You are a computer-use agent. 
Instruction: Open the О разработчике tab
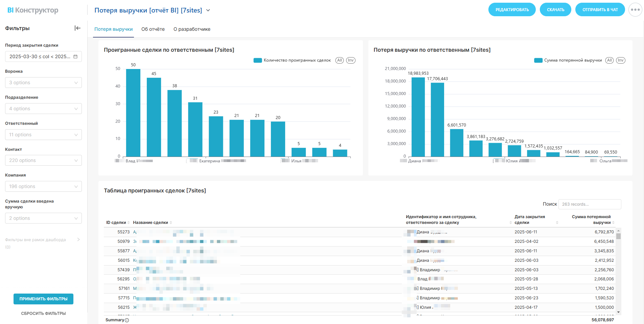pos(192,29)
